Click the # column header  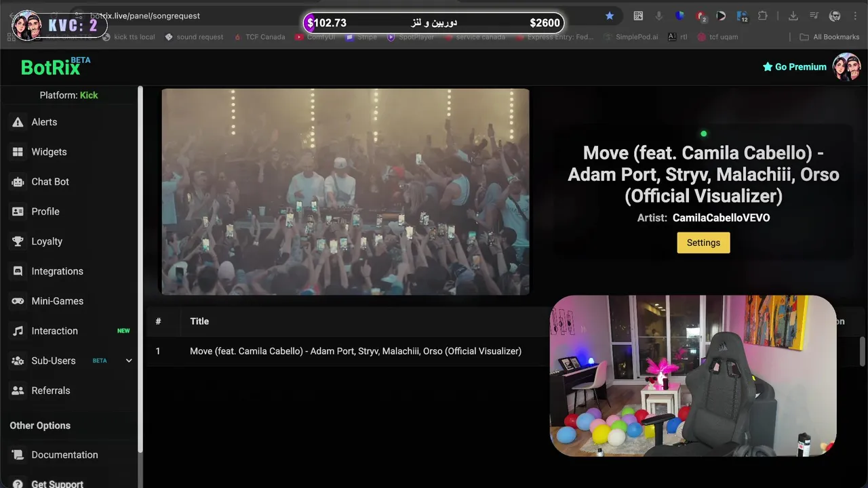point(158,321)
